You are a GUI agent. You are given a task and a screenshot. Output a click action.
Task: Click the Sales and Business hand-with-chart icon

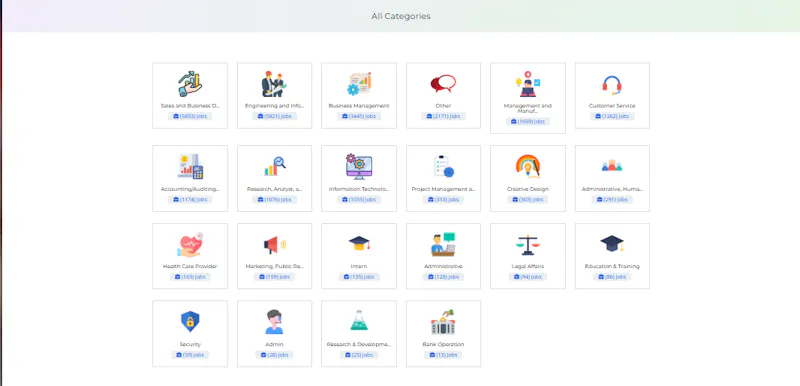[x=190, y=84]
